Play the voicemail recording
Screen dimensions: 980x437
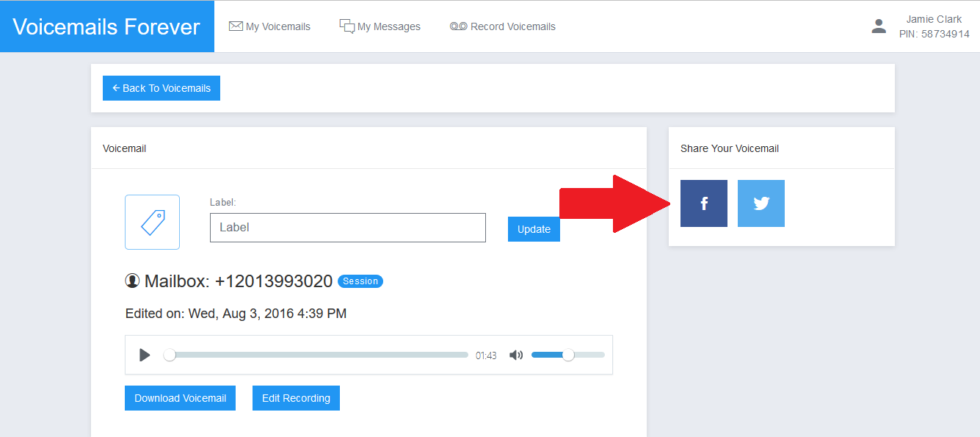click(145, 355)
